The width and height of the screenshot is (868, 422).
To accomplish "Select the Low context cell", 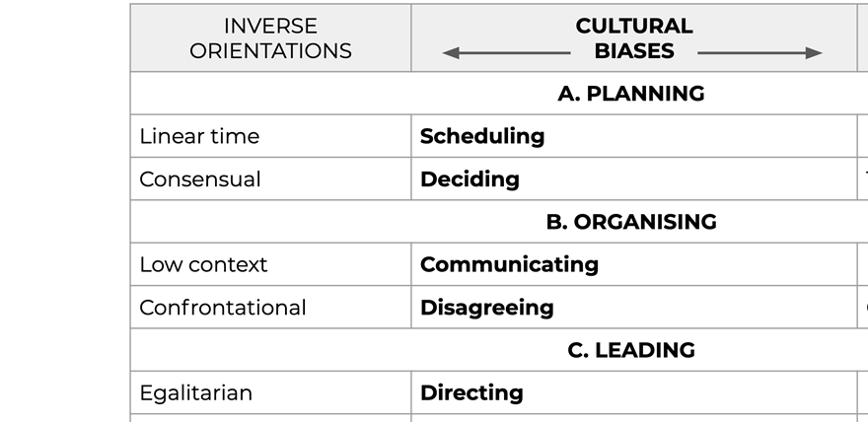I will coord(270,264).
